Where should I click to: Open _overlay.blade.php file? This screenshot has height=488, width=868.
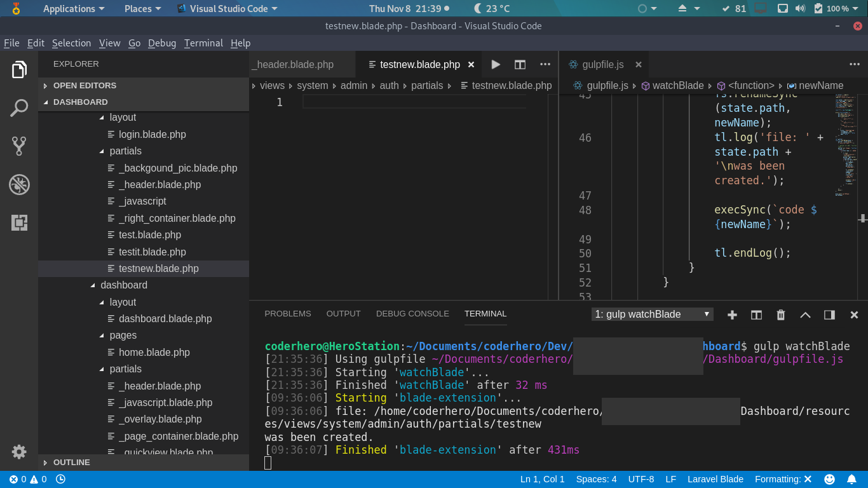click(160, 419)
